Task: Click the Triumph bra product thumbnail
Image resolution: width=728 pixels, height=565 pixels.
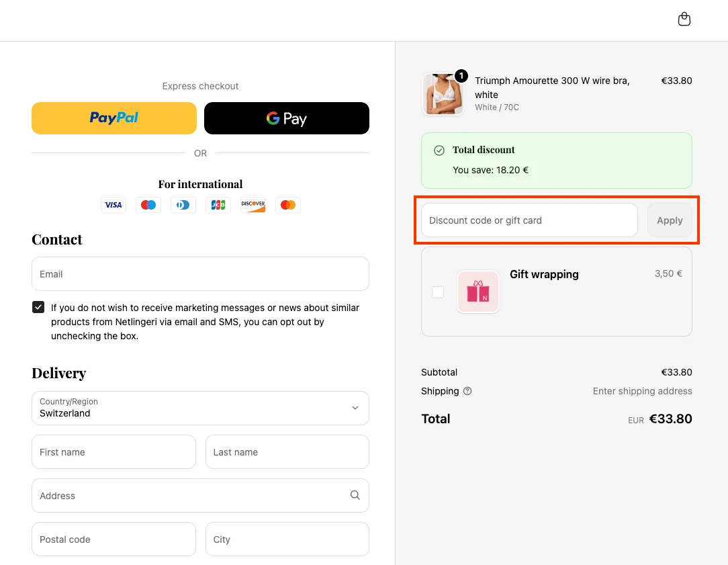Action: click(x=443, y=94)
